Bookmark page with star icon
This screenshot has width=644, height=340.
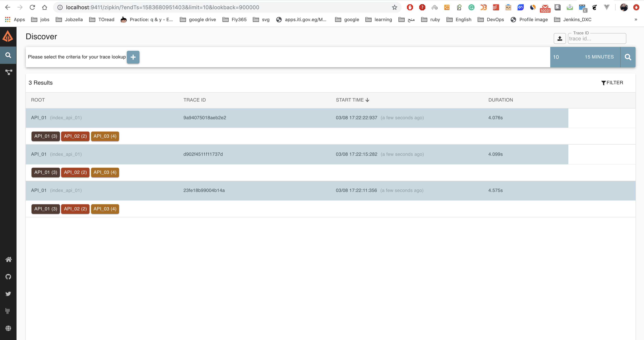pos(394,7)
